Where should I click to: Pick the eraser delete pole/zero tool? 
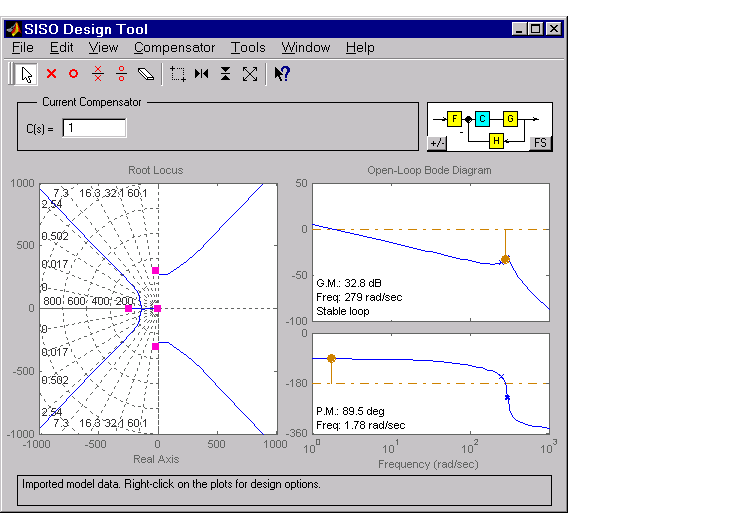click(x=146, y=73)
